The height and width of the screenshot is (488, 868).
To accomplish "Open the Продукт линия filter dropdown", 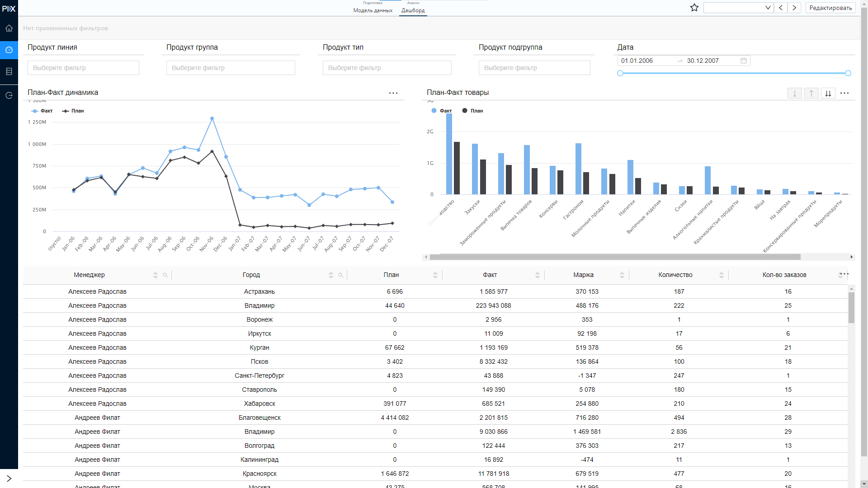I will 83,68.
